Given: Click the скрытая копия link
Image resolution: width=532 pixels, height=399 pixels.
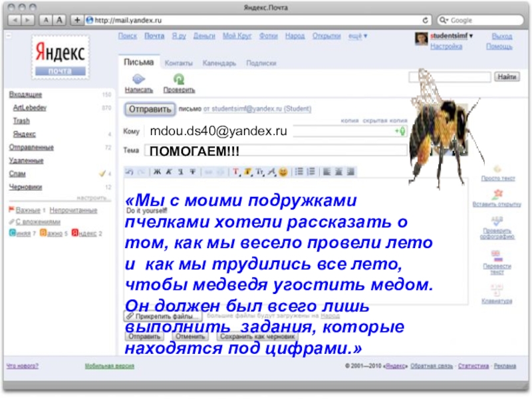Looking at the screenshot, I should click(385, 121).
